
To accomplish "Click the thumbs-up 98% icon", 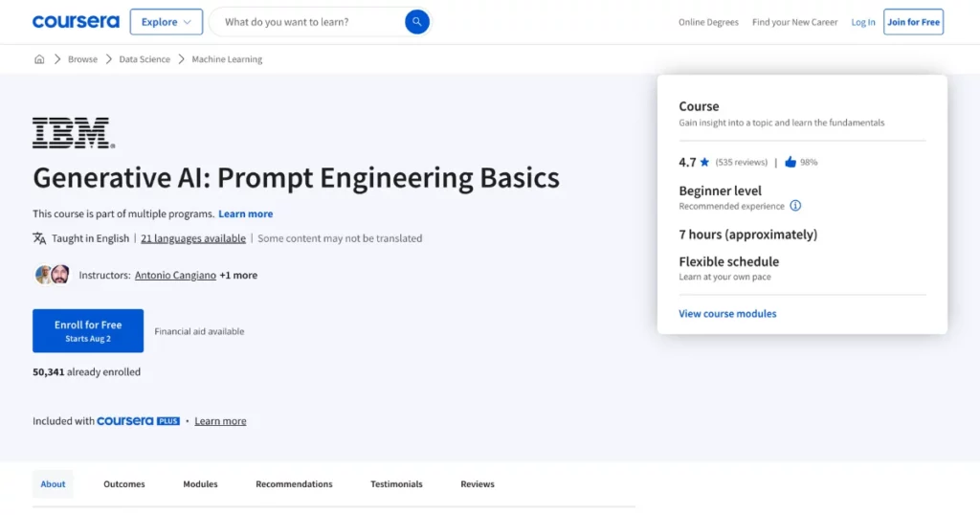I will coord(791,162).
